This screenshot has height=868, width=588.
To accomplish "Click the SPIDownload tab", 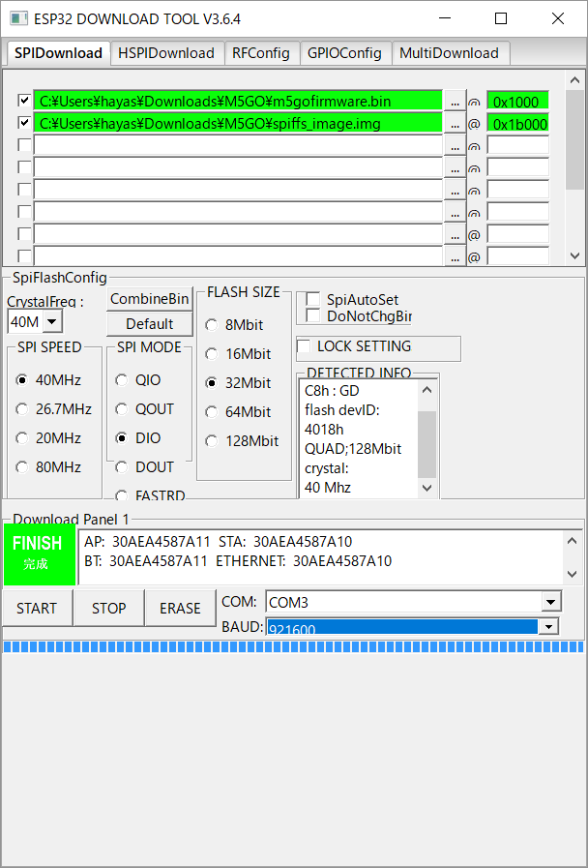I will 58,52.
